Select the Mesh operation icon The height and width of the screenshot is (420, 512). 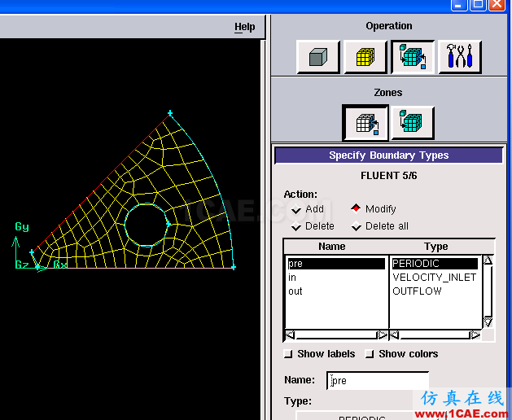pyautogui.click(x=365, y=57)
